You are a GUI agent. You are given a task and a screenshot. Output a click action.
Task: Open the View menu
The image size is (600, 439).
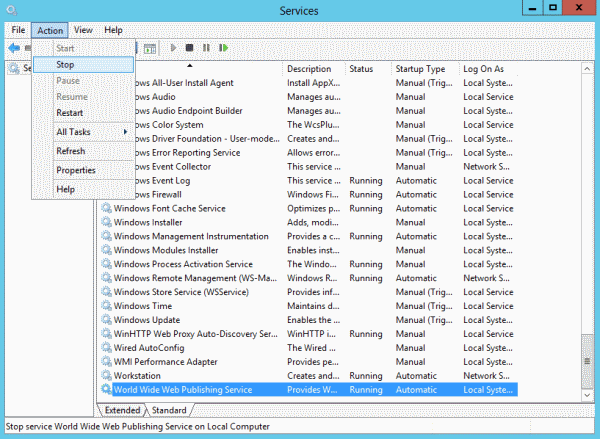[83, 30]
